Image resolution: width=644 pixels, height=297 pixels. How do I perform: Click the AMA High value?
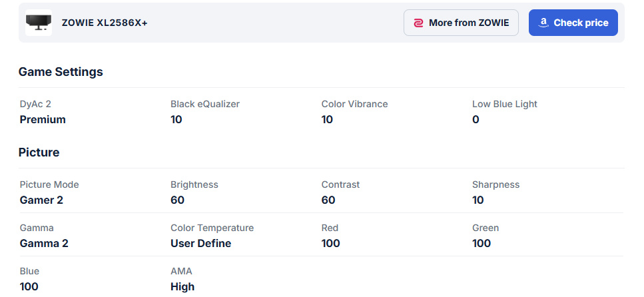pos(182,287)
